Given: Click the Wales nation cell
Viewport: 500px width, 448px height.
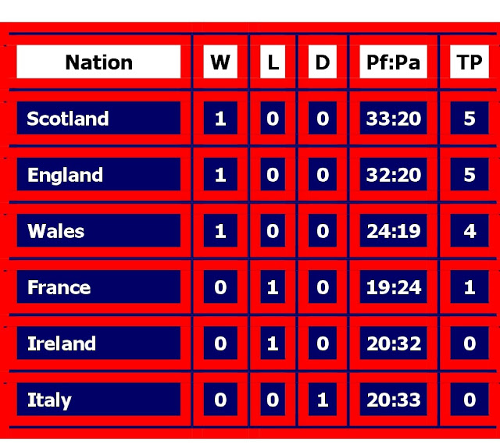Looking at the screenshot, I should (x=98, y=230).
